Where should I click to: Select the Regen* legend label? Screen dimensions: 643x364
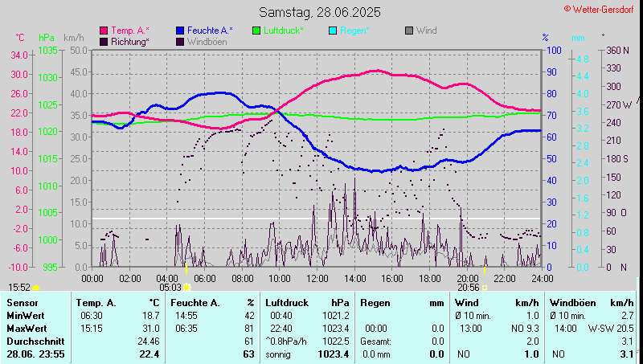(x=354, y=31)
